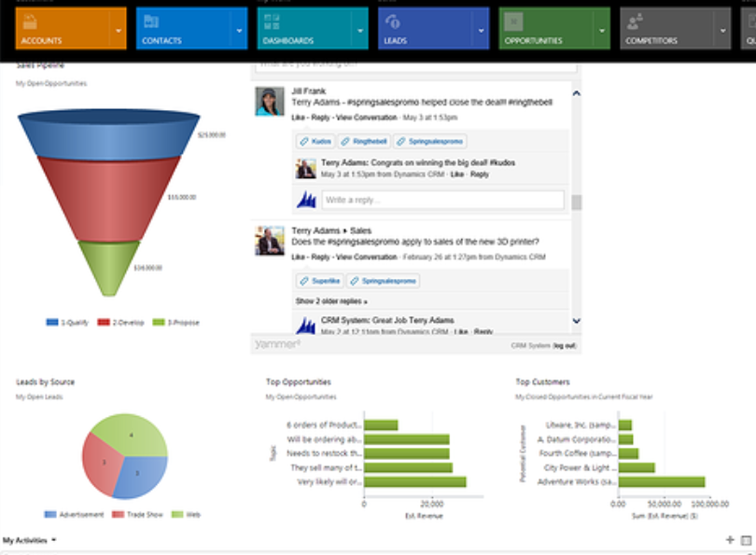Open the Competitors tile icon
756x555 pixels.
click(x=635, y=21)
